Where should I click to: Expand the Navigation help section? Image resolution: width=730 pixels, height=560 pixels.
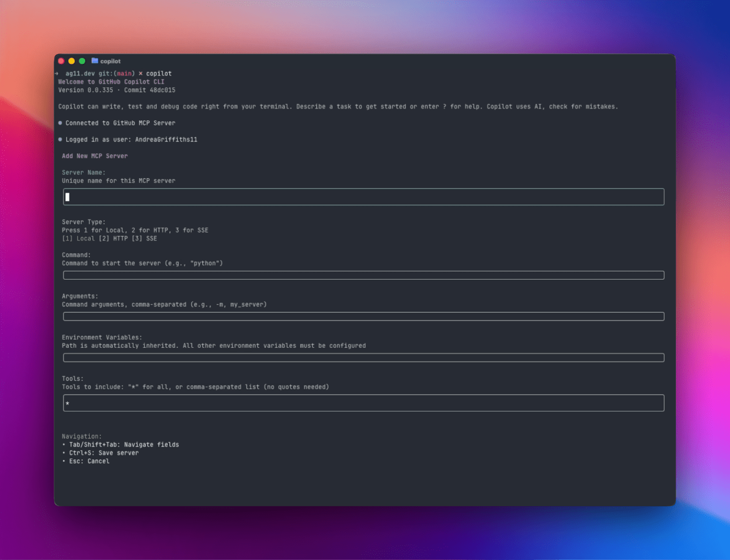(82, 436)
